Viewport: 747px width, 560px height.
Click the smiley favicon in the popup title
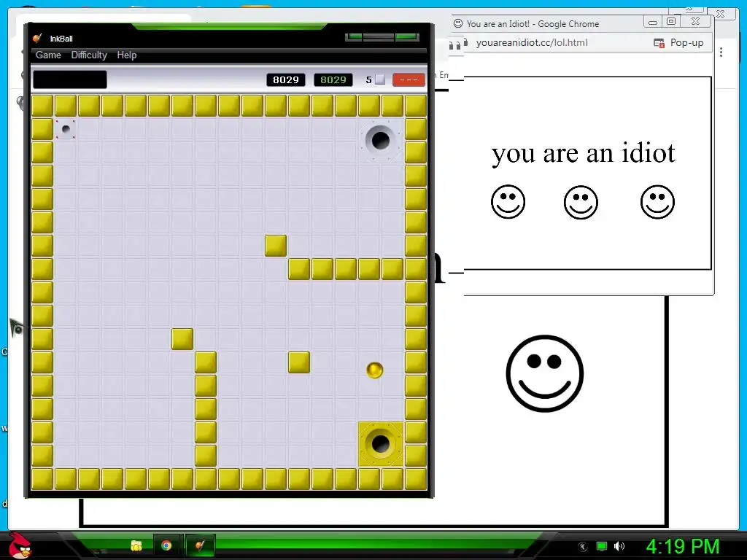tap(458, 23)
